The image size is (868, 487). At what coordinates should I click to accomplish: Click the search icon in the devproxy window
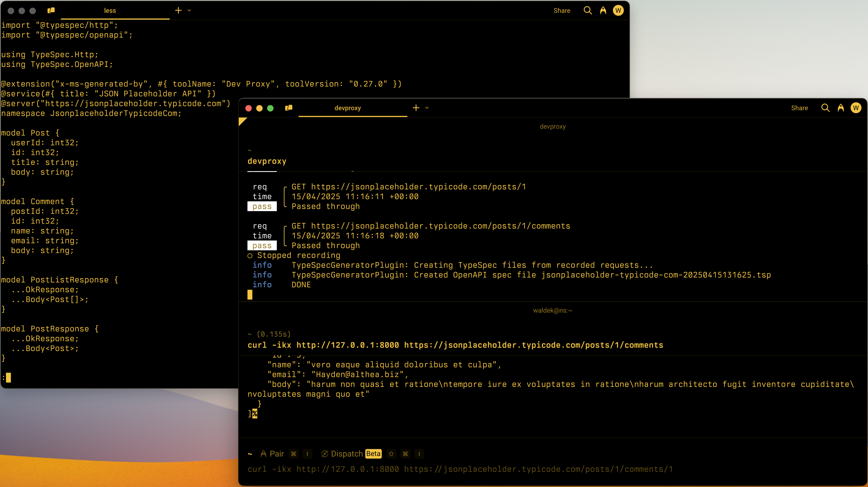click(825, 108)
